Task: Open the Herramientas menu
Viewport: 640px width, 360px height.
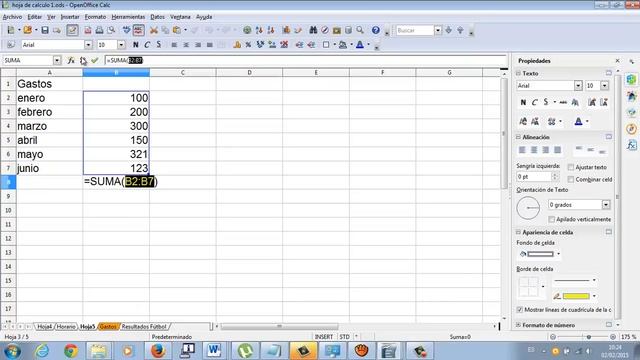Action: [x=128, y=17]
